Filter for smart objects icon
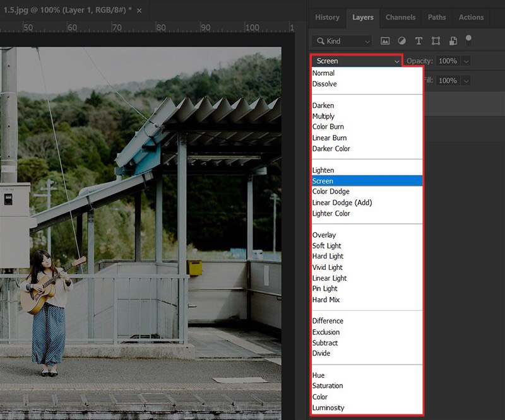505x420 pixels. [x=453, y=41]
